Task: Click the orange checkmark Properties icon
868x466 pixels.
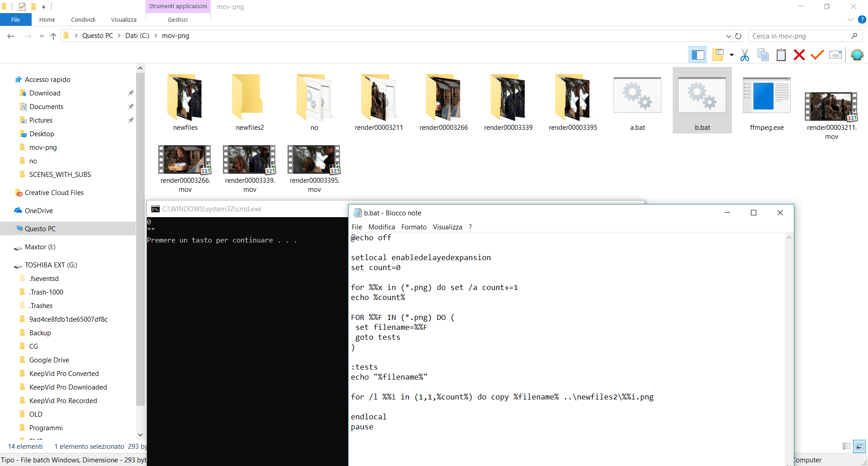Action: [817, 55]
